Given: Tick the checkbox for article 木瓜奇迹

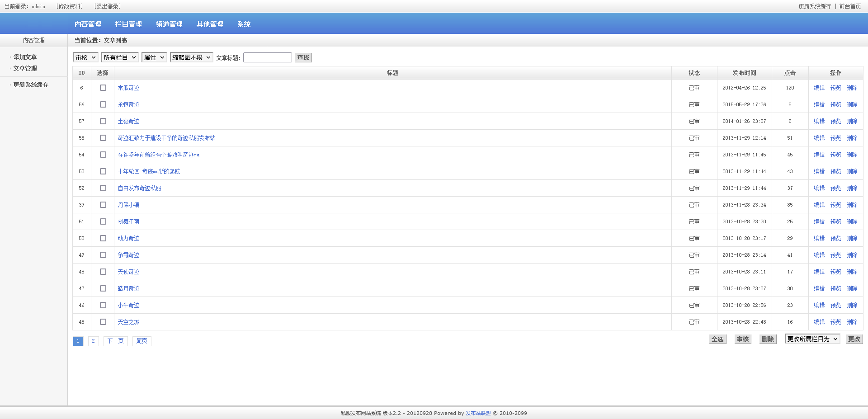Looking at the screenshot, I should [103, 88].
